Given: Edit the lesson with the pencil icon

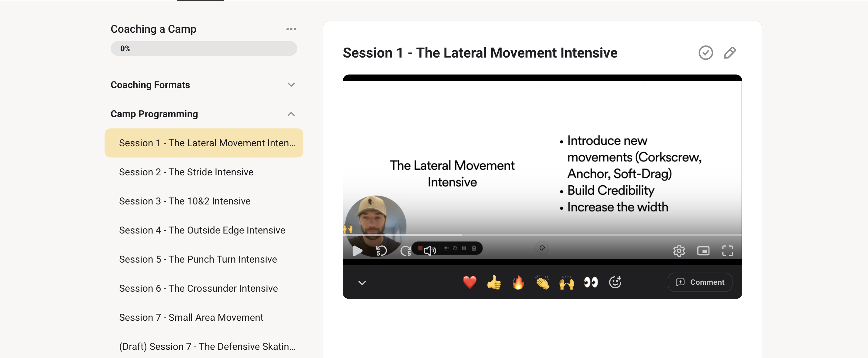Looking at the screenshot, I should (x=730, y=53).
